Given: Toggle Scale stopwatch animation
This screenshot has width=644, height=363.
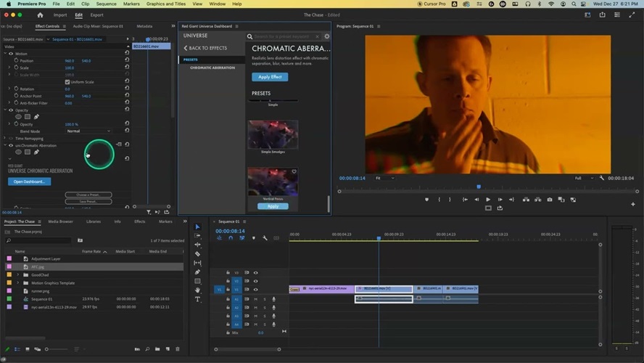Looking at the screenshot, I should (16, 68).
